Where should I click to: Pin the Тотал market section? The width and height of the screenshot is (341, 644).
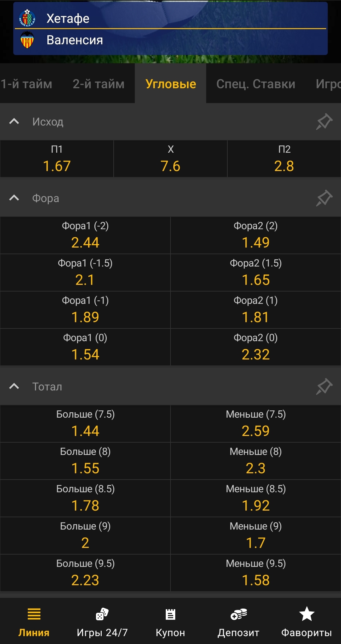click(x=324, y=387)
